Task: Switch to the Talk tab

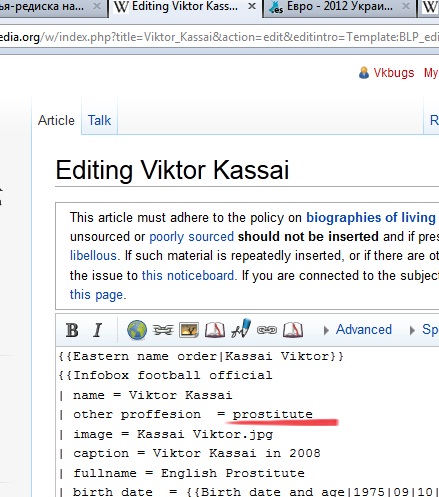Action: [99, 120]
